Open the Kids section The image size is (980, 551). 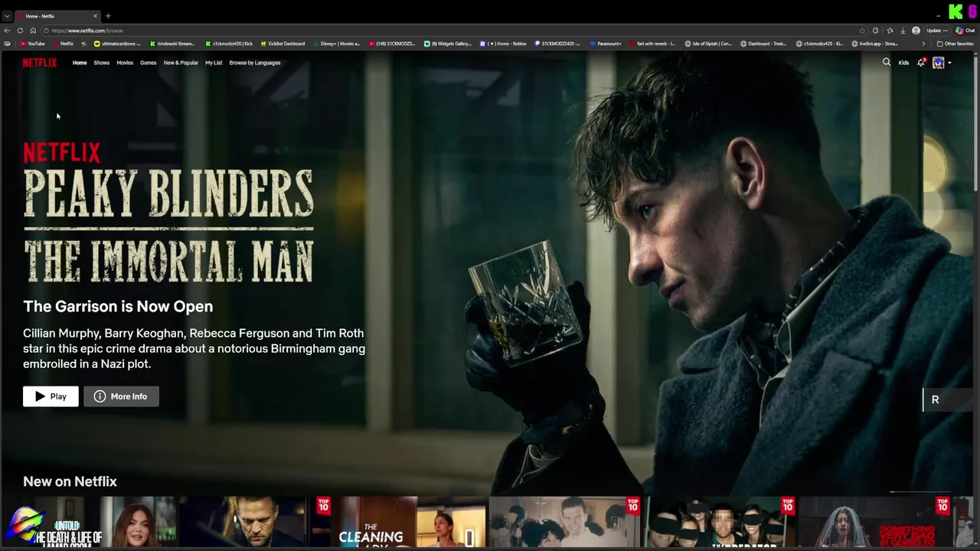(903, 63)
